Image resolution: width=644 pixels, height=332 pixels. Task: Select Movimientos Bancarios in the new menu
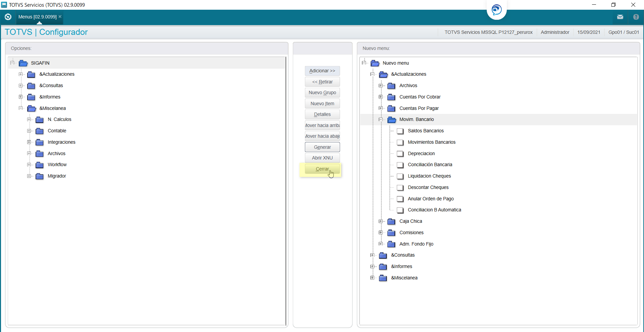[431, 142]
